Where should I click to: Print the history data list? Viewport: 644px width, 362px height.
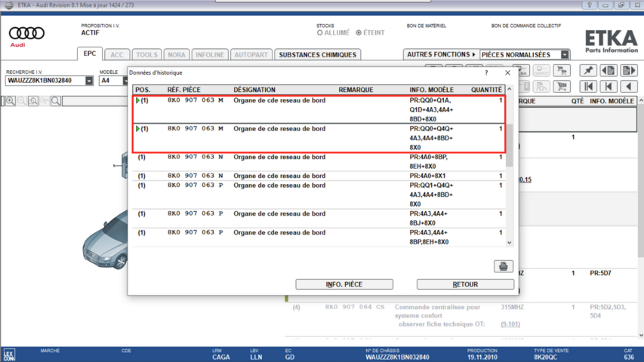pos(503,266)
